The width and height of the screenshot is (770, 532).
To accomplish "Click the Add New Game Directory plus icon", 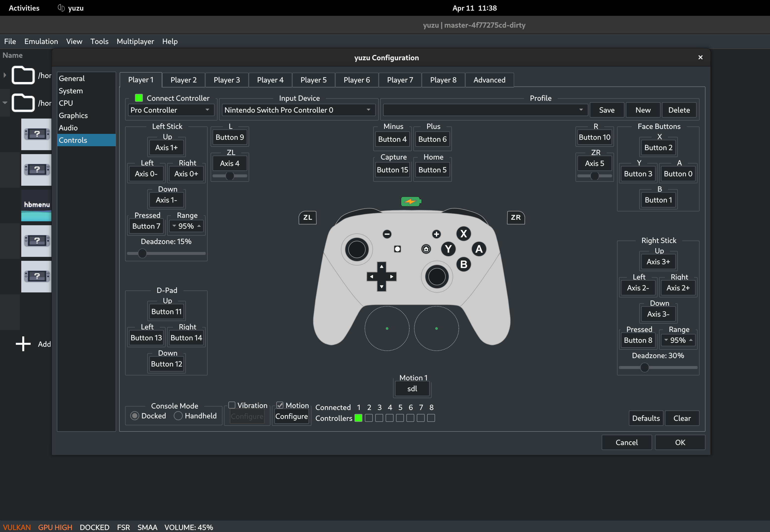I will point(23,344).
